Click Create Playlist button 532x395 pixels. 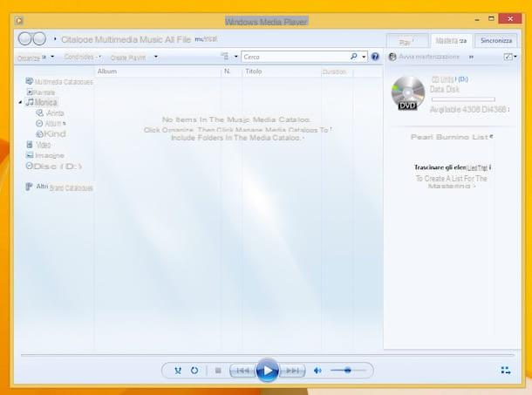(x=128, y=58)
